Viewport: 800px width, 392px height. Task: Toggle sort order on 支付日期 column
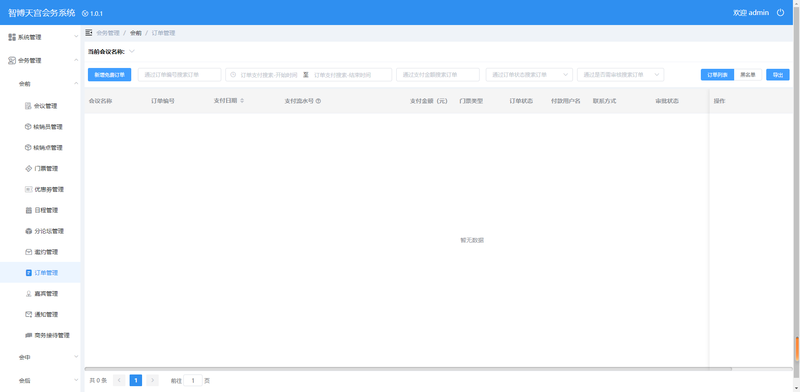pyautogui.click(x=242, y=101)
